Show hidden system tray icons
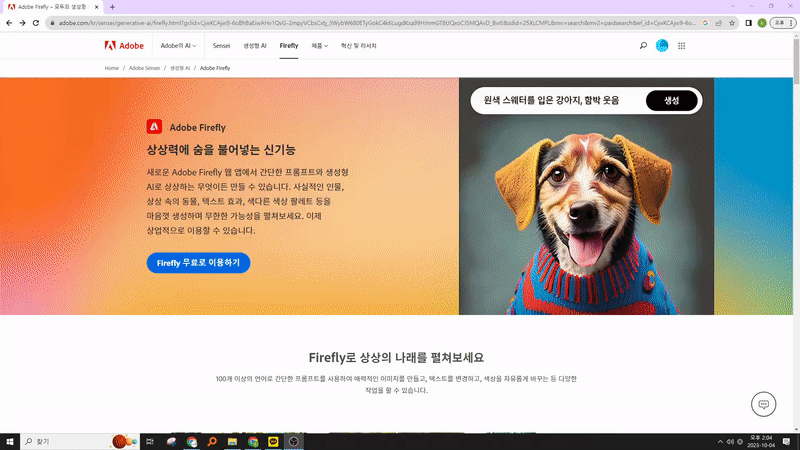 pyautogui.click(x=720, y=442)
